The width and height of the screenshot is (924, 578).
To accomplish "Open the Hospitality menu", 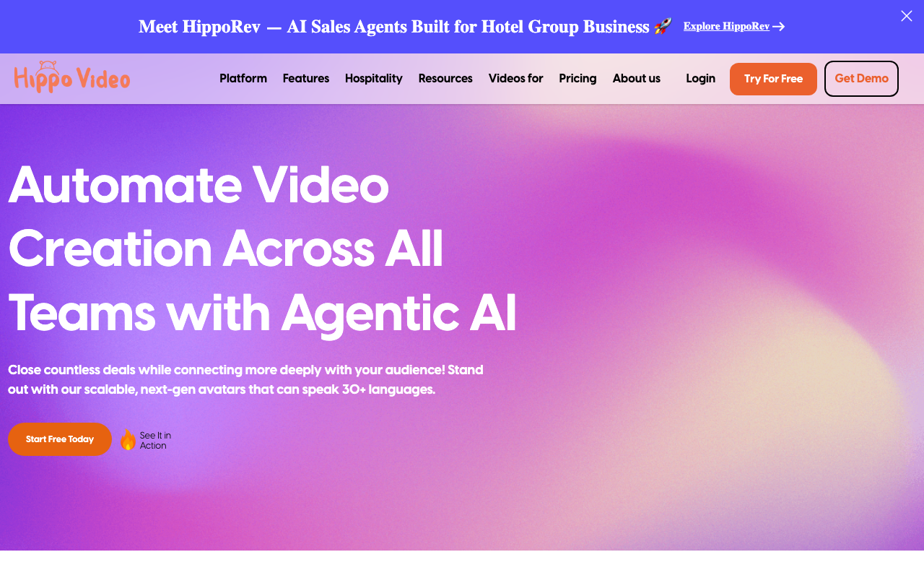I will [374, 79].
